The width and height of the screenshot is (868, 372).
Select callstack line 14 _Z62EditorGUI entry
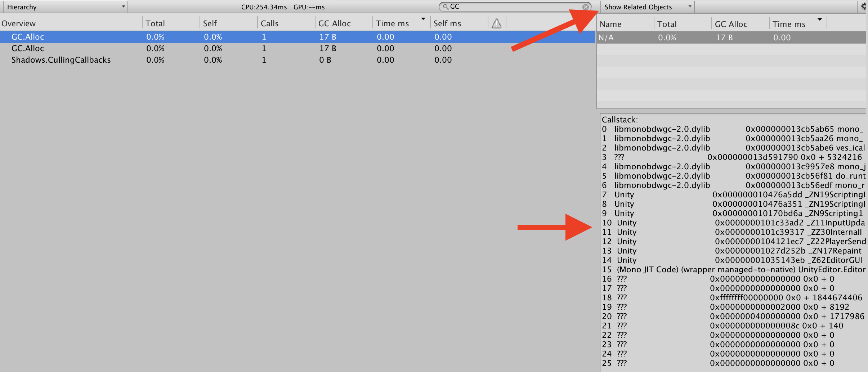coord(732,260)
